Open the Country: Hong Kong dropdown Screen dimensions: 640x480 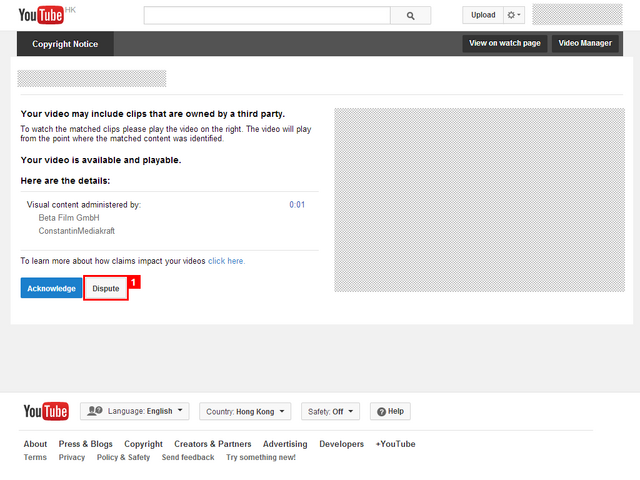[245, 411]
